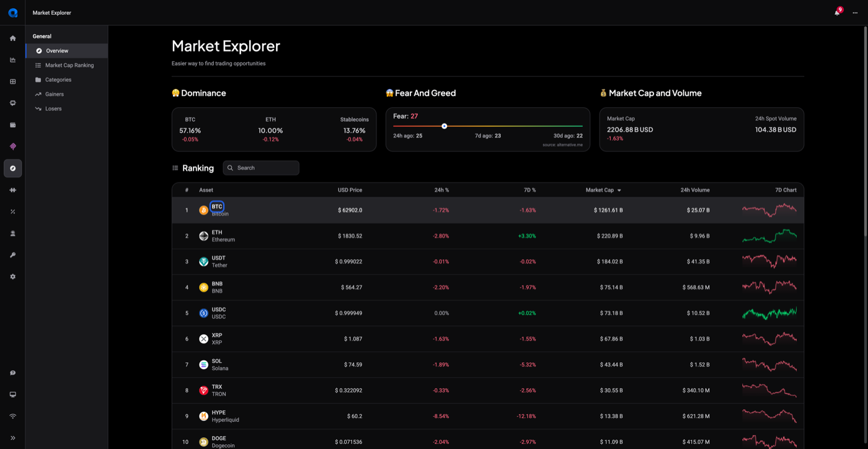
Task: Open the ETH ticker link
Action: (217, 233)
